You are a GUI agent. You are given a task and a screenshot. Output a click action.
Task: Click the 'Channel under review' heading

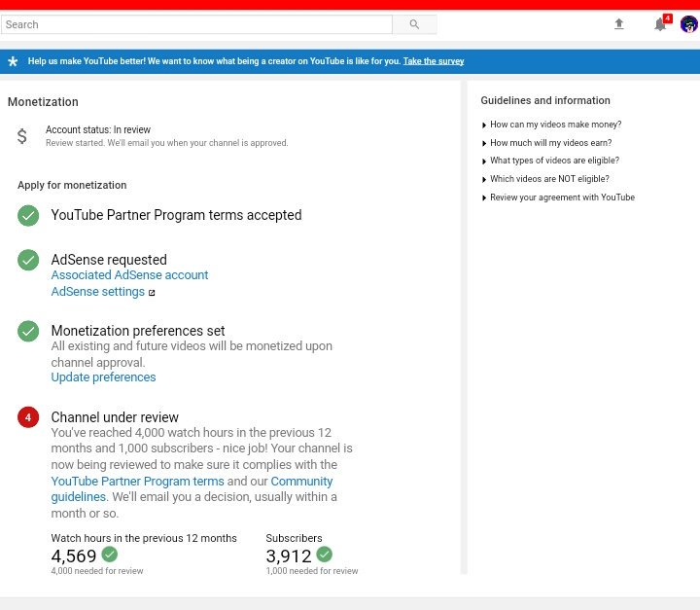115,417
